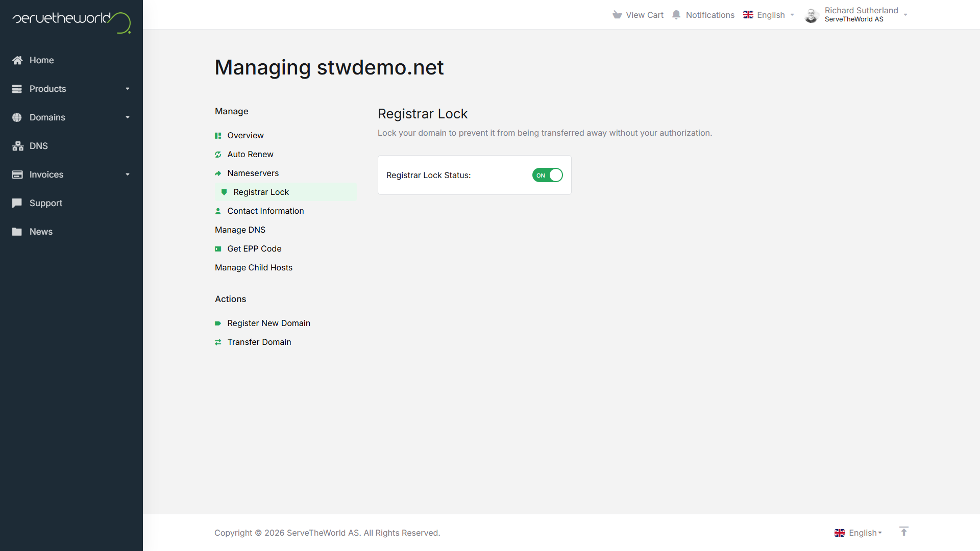Open the Manage DNS link
This screenshot has height=551, width=980.
click(x=240, y=230)
